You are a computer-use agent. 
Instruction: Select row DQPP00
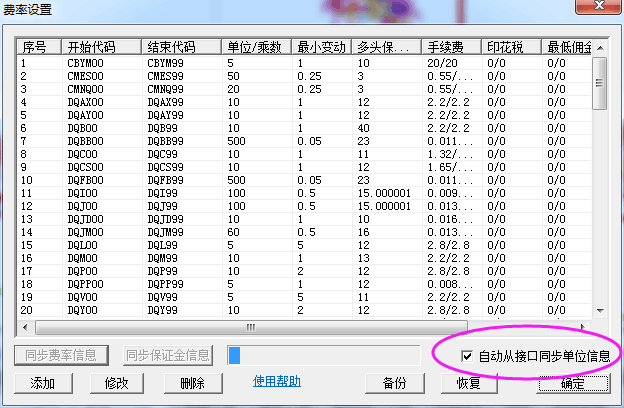tap(304, 284)
